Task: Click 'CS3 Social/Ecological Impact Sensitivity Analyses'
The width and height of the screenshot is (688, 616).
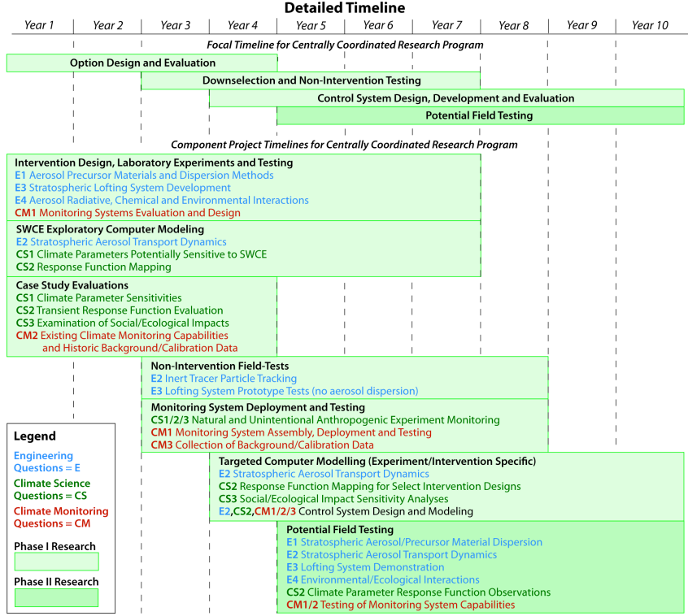Action: pos(333,499)
